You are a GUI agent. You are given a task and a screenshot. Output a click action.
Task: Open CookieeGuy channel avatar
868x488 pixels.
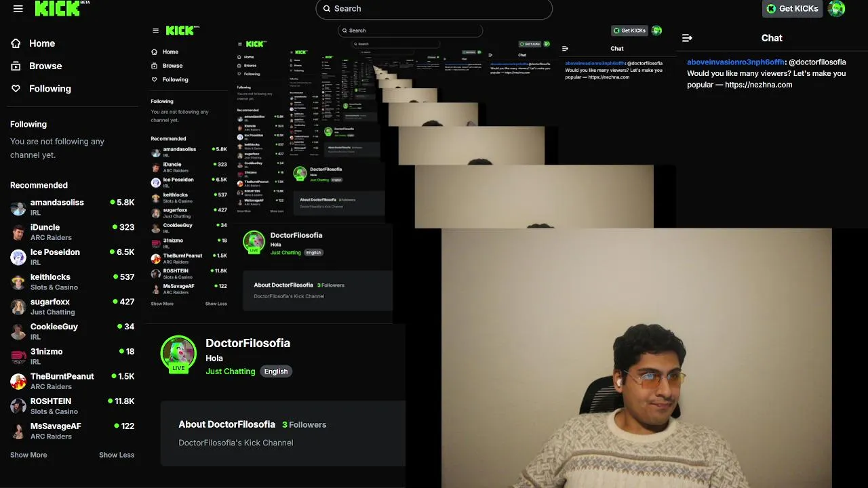click(x=18, y=331)
